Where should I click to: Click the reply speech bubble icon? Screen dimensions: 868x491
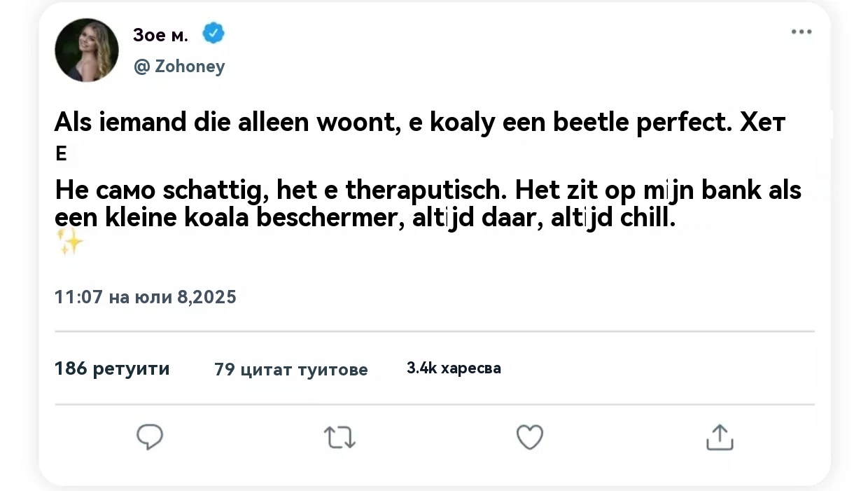tap(149, 437)
